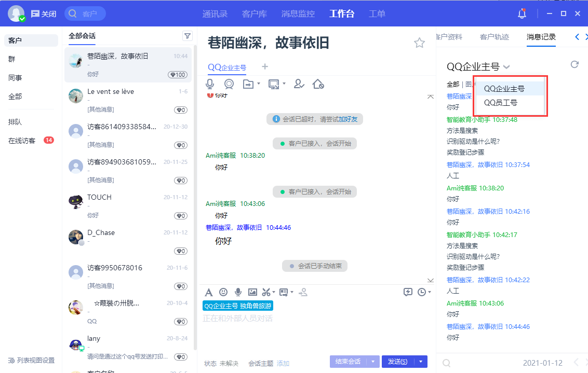Open the notification bell

pos(522,14)
